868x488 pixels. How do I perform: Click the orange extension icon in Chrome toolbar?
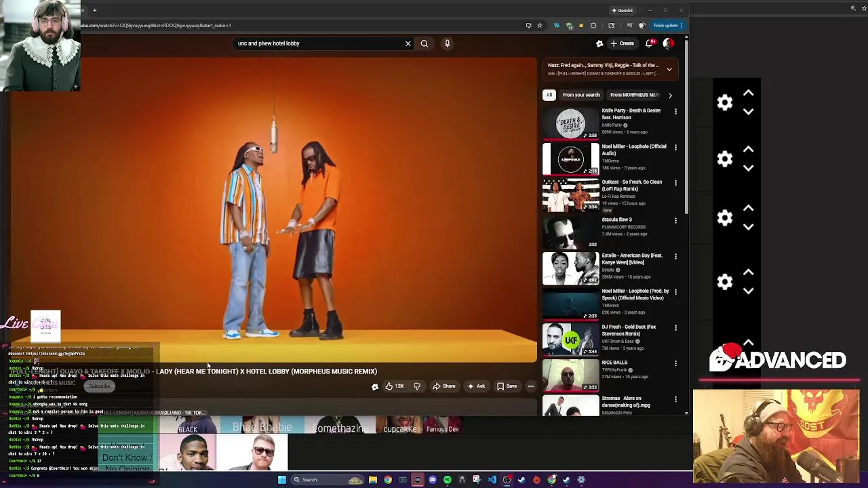point(581,26)
